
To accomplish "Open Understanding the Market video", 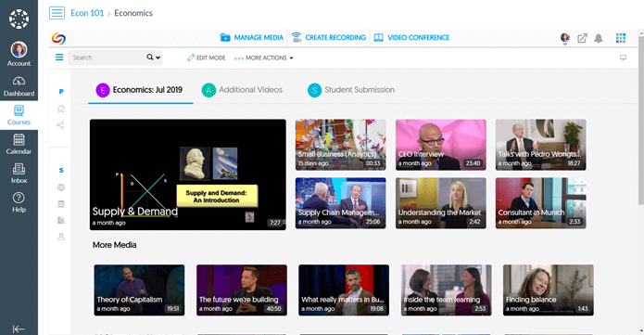I will click(441, 203).
